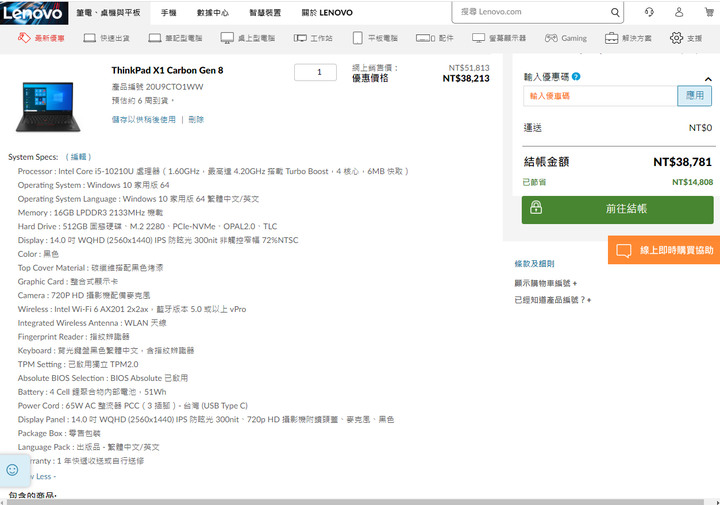Click ThinkPad X1 Carbon Gen 8 title
Viewport: 720px width, 505px height.
(x=167, y=70)
